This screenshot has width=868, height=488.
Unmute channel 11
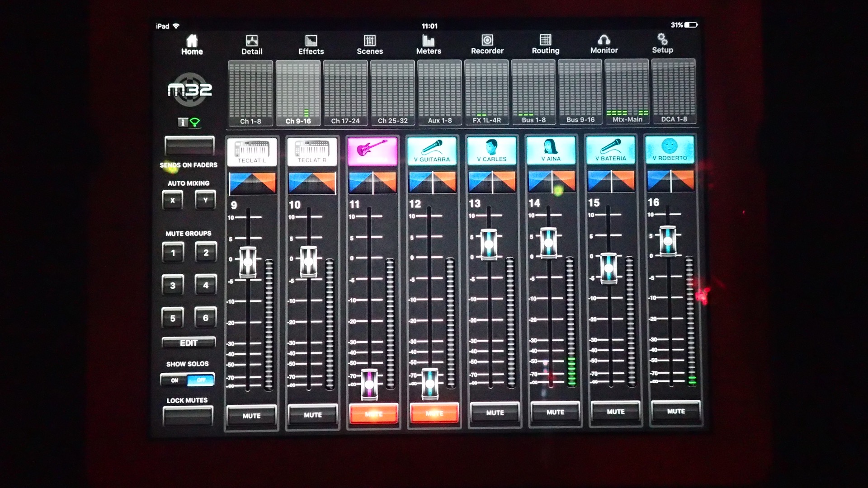[373, 413]
